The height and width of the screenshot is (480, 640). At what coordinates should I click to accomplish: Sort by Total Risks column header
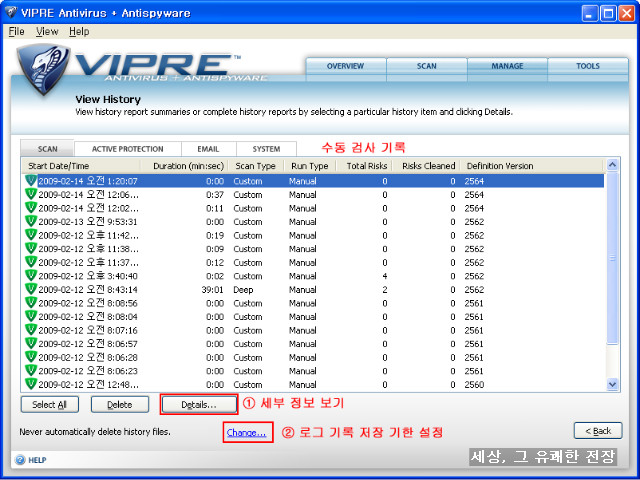point(364,166)
